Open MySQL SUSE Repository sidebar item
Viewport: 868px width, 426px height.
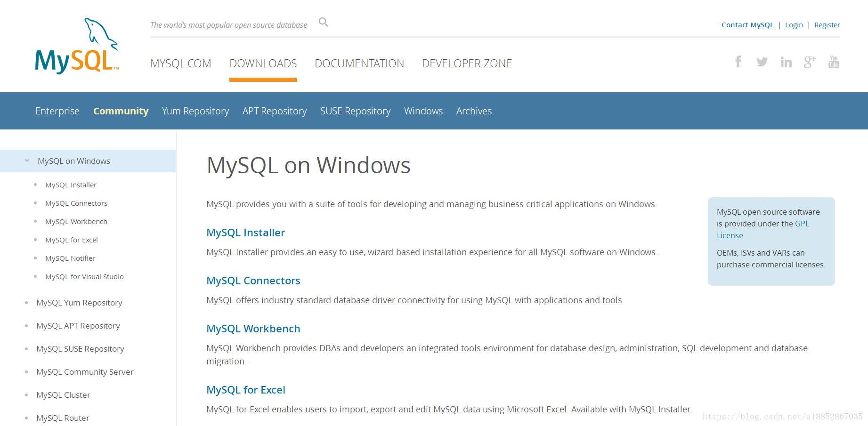(80, 349)
